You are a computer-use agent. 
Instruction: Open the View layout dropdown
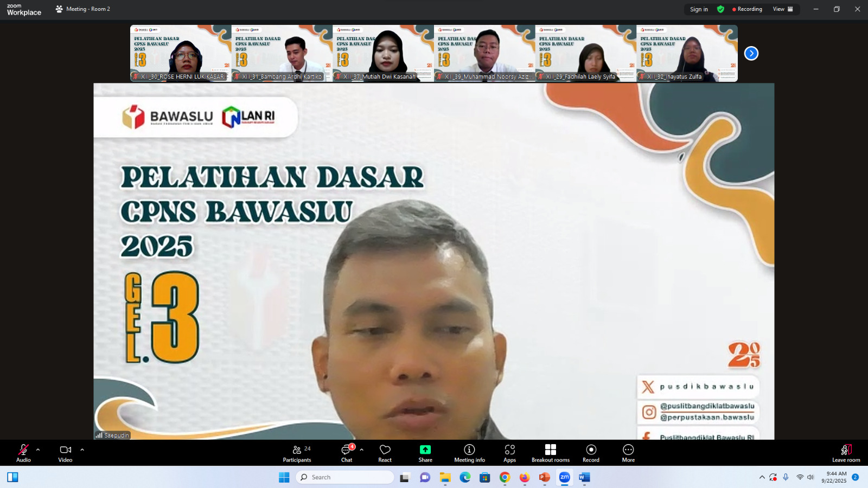coord(783,9)
